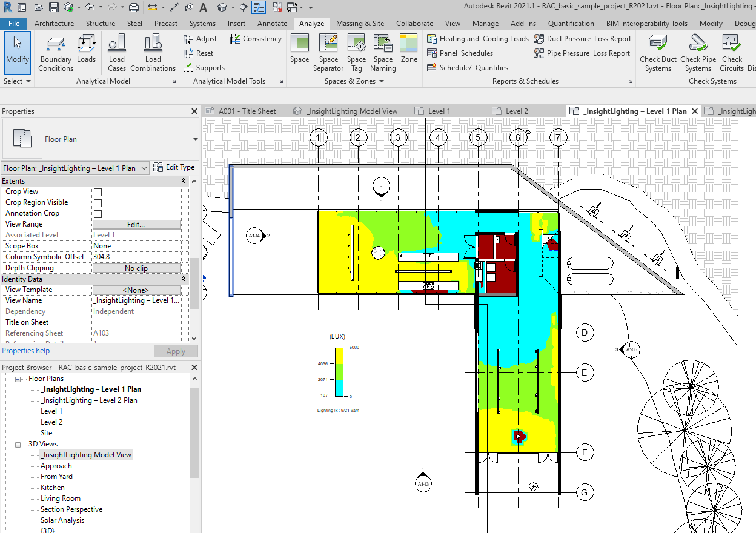Open Schedule/Quantities tool
This screenshot has width=756, height=533.
(x=468, y=68)
